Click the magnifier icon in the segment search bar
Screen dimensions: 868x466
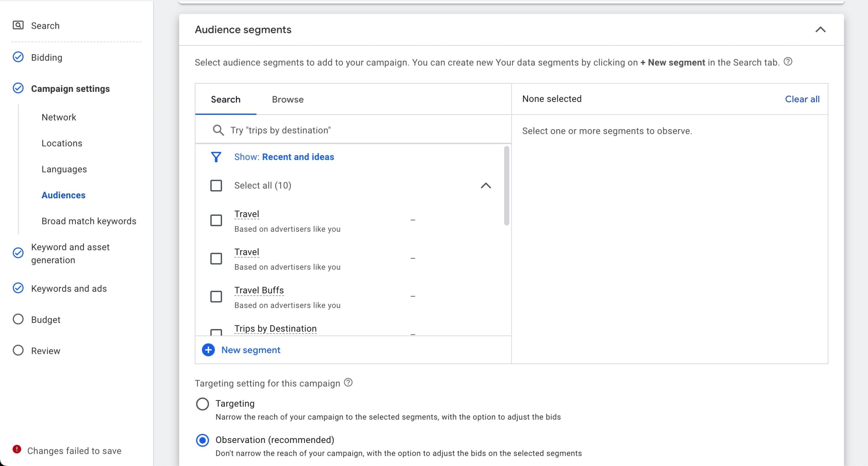[x=217, y=130]
